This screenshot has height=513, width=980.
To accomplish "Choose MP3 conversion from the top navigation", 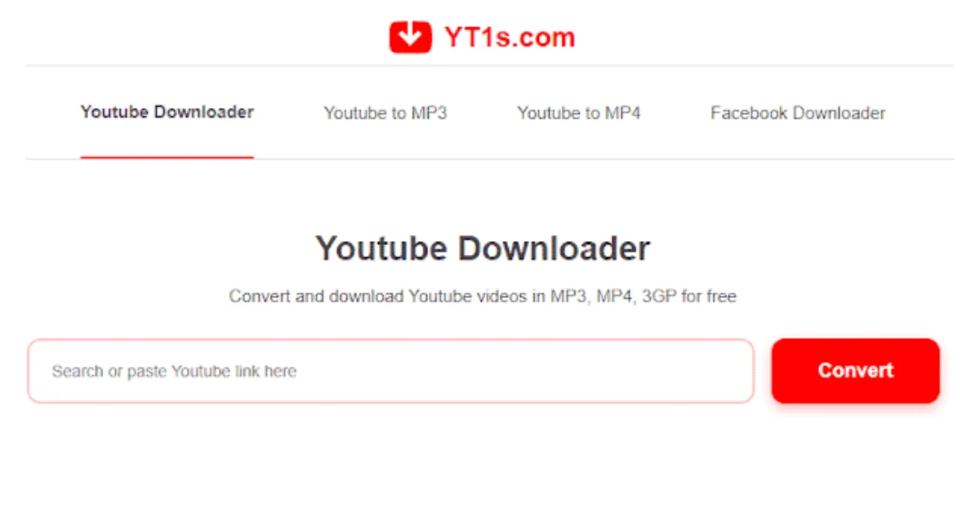I will pyautogui.click(x=385, y=113).
